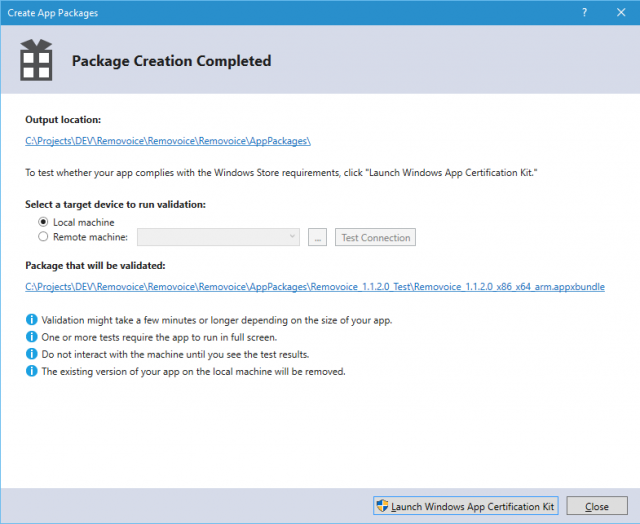Image resolution: width=640 pixels, height=524 pixels.
Task: Click 'Validation might take a few minutes' text
Action: coord(217,320)
